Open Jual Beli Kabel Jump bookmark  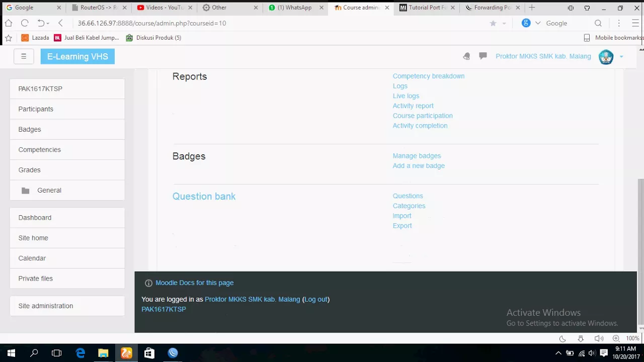(x=87, y=38)
